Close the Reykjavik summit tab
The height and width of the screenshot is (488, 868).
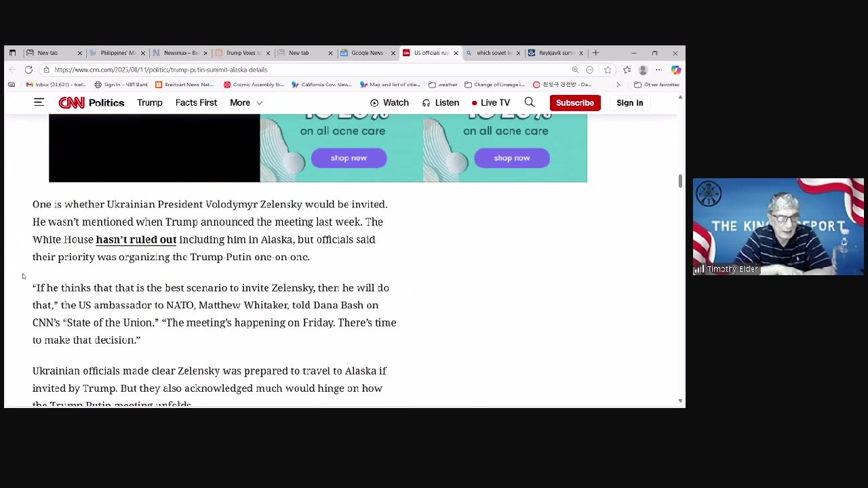[x=581, y=53]
